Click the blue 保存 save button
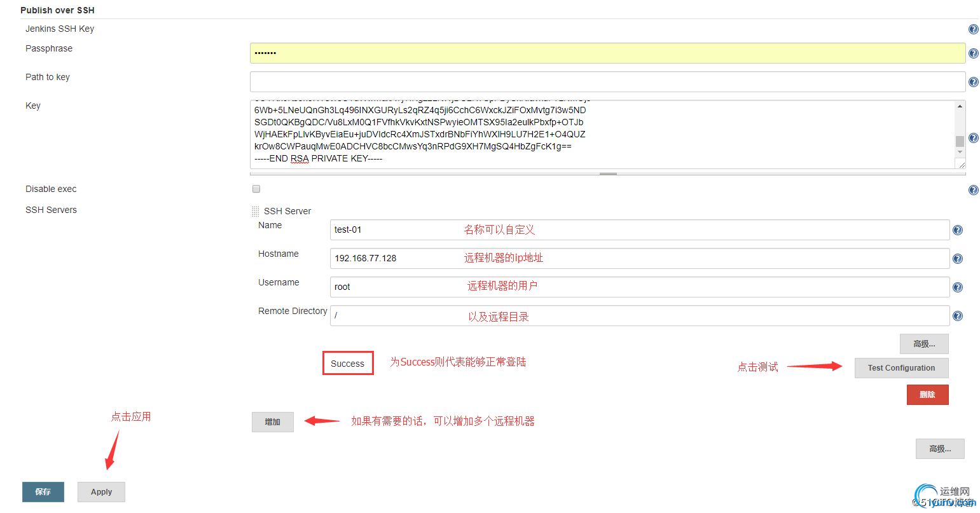 point(43,492)
